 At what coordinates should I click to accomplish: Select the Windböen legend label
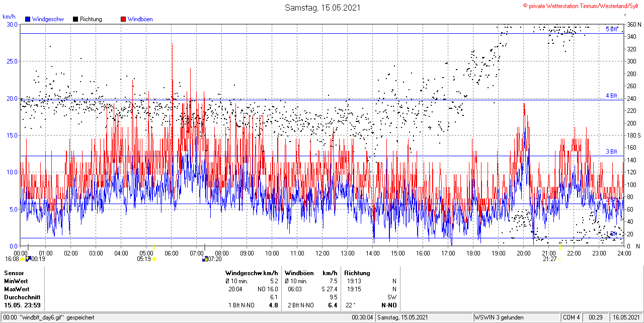[140, 19]
